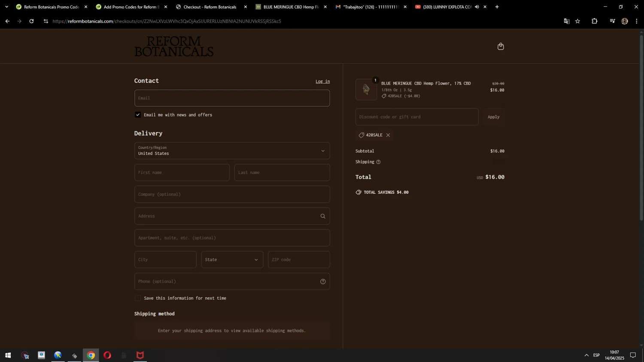Open the site information icon in address bar
This screenshot has width=644, height=362.
46,21
